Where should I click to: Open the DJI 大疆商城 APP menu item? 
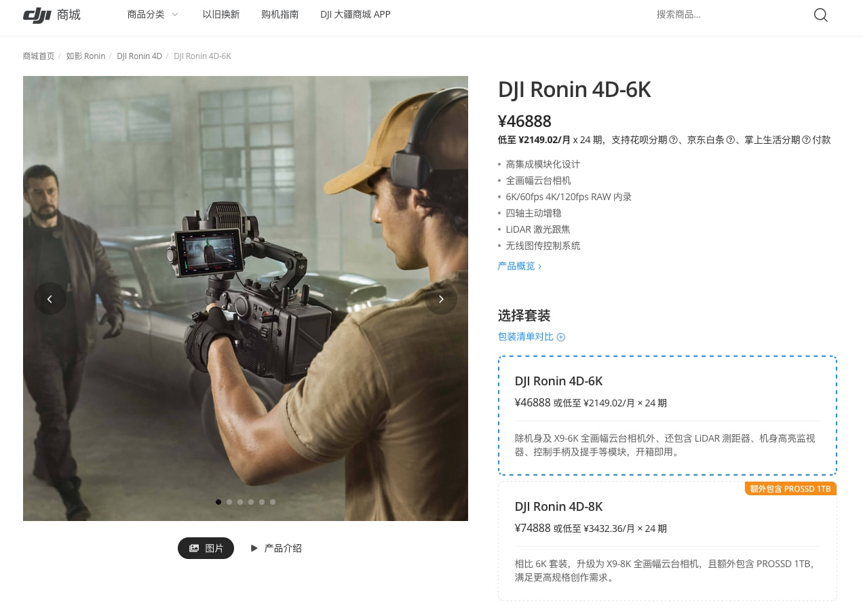(x=356, y=14)
